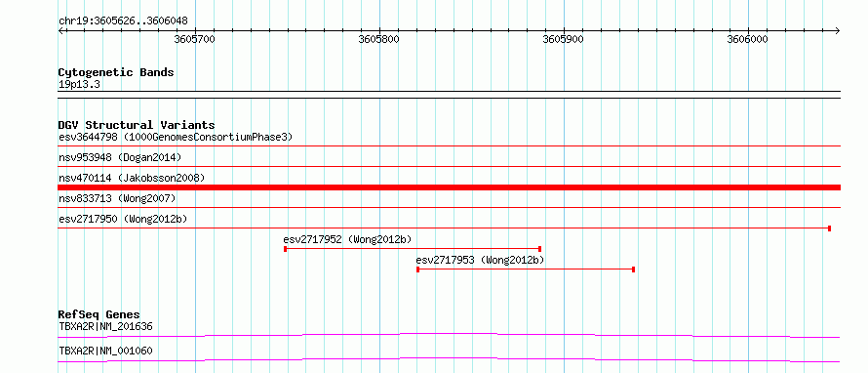Select the nsv833713 (Wong2007) variant
Image resolution: width=868 pixels, height=373 pixels.
[117, 198]
